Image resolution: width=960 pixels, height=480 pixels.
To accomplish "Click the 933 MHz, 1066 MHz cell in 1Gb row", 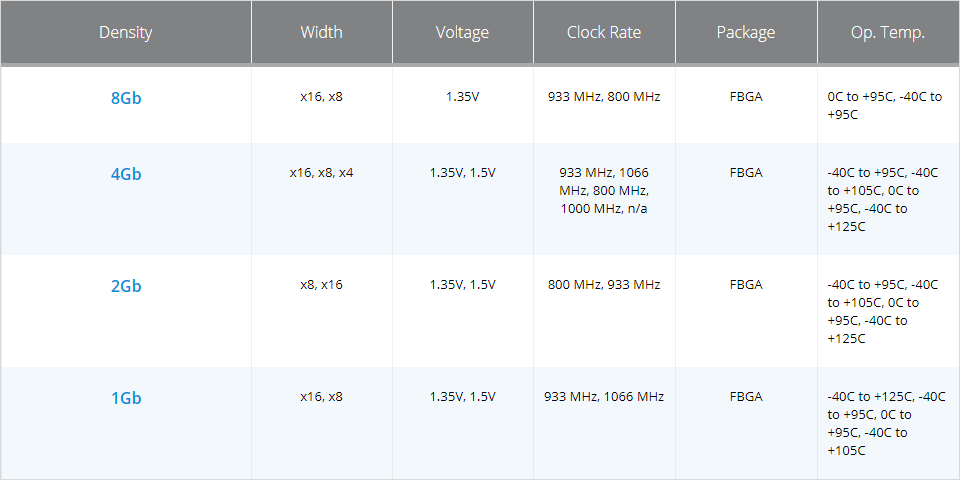I will tap(604, 397).
